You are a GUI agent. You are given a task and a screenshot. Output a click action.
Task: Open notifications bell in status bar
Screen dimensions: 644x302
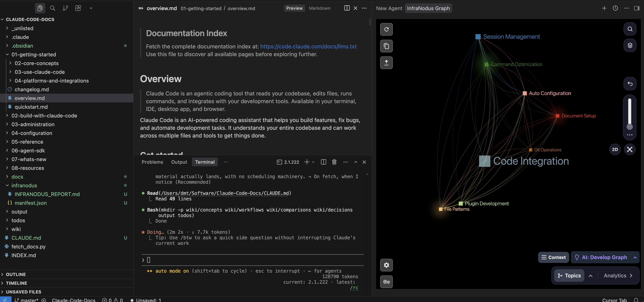(x=636, y=300)
